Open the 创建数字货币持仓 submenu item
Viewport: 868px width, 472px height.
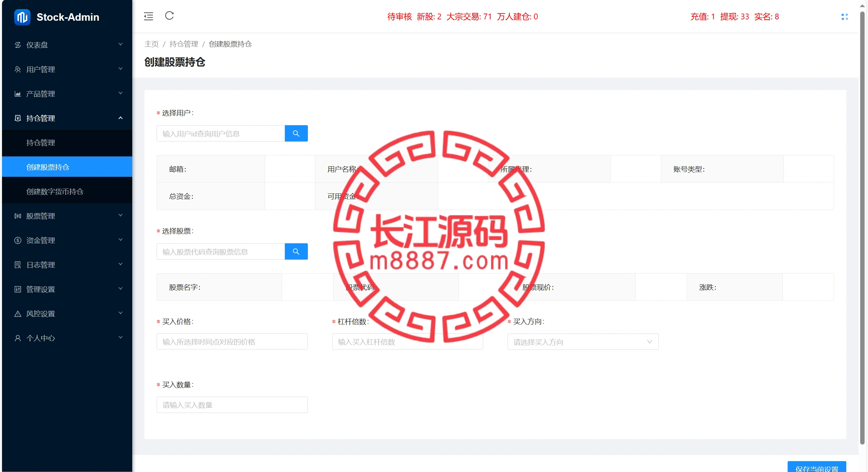click(67, 191)
